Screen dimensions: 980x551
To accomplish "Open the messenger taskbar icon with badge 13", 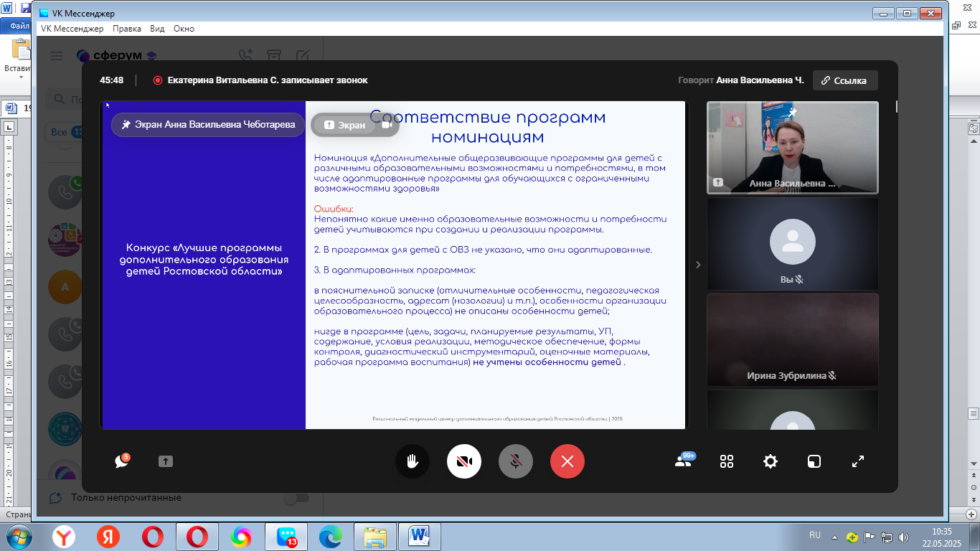I will pyautogui.click(x=286, y=537).
